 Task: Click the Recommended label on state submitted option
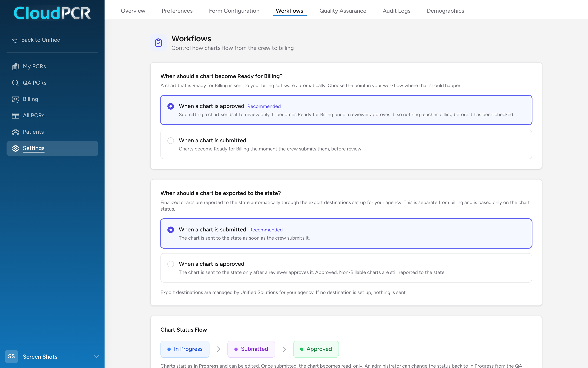click(x=266, y=230)
